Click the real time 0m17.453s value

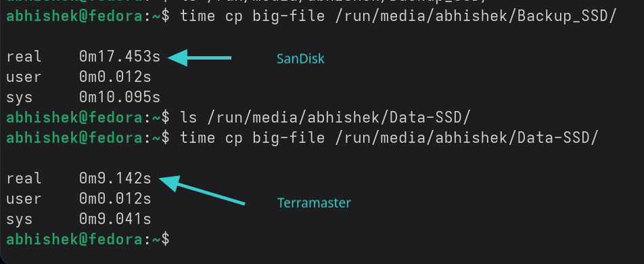pos(120,57)
